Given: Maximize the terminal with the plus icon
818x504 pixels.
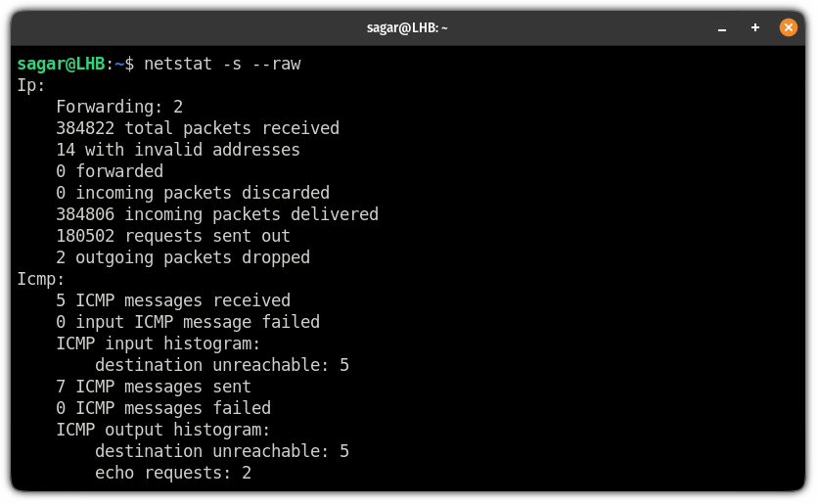Looking at the screenshot, I should tap(754, 27).
